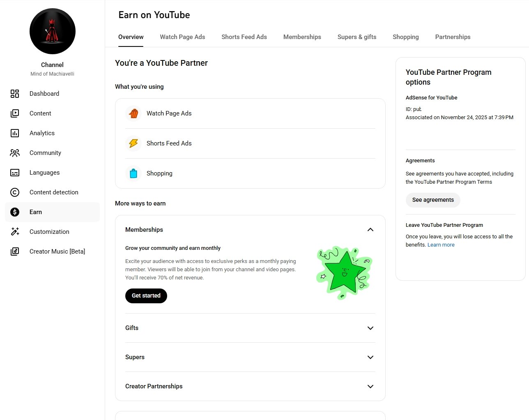The image size is (529, 420).
Task: Click the See agreements button
Action: (433, 200)
